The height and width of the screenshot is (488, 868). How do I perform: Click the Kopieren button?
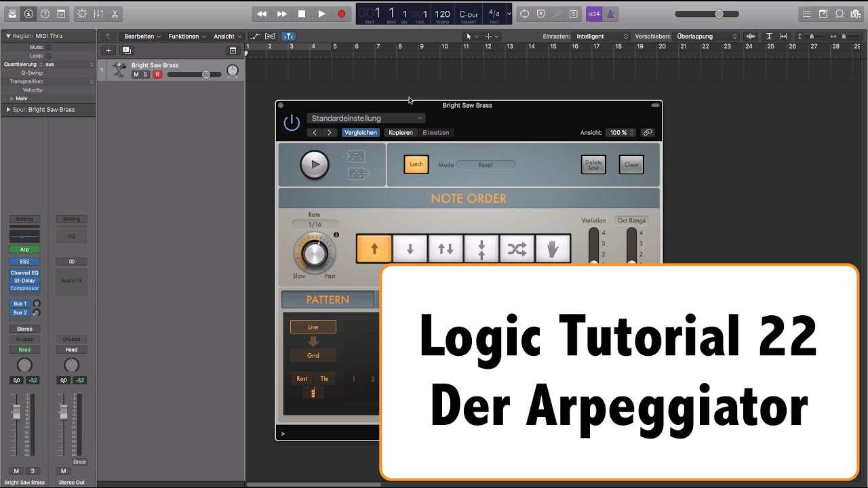(x=401, y=133)
